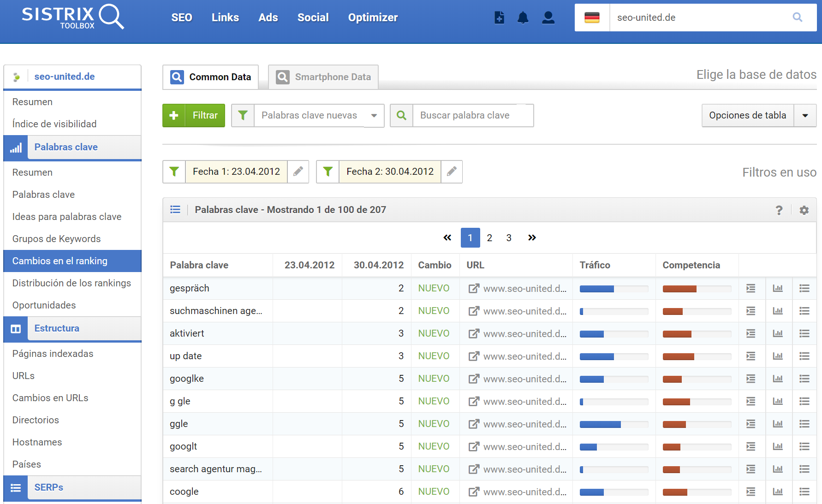Click the help question mark icon
The height and width of the screenshot is (504, 822).
coord(779,210)
